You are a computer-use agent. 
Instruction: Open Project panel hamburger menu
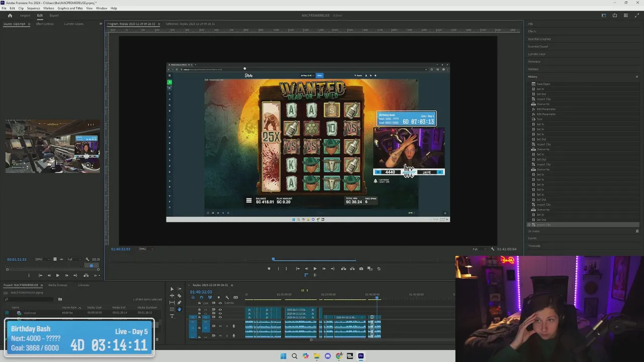pyautogui.click(x=42, y=285)
